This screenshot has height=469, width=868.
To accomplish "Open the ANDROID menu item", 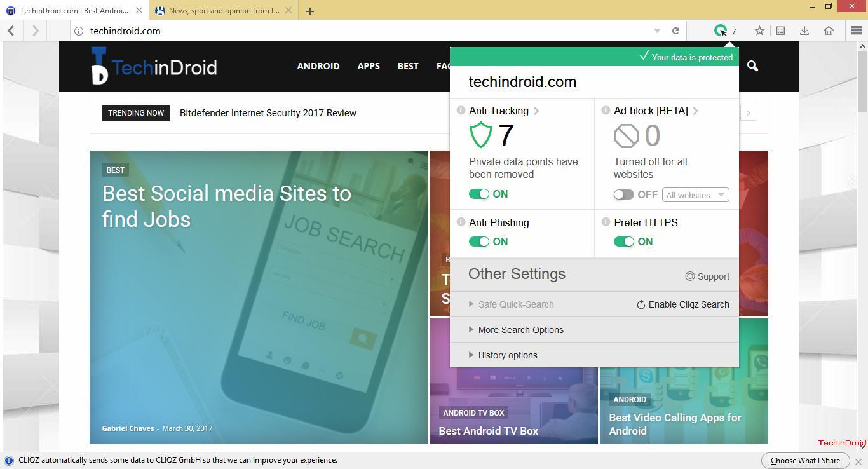I will tap(318, 66).
